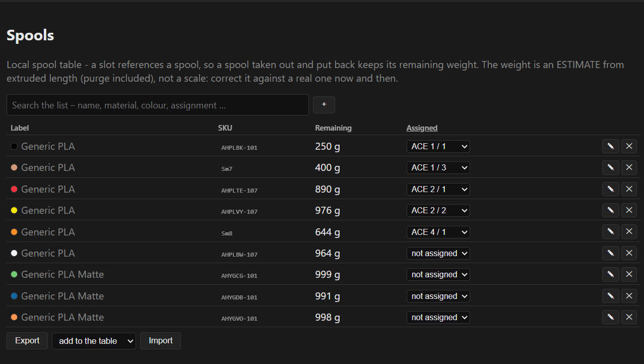The image size is (644, 364).
Task: Open the 'add to the table' import mode dropdown
Action: pyautogui.click(x=94, y=341)
